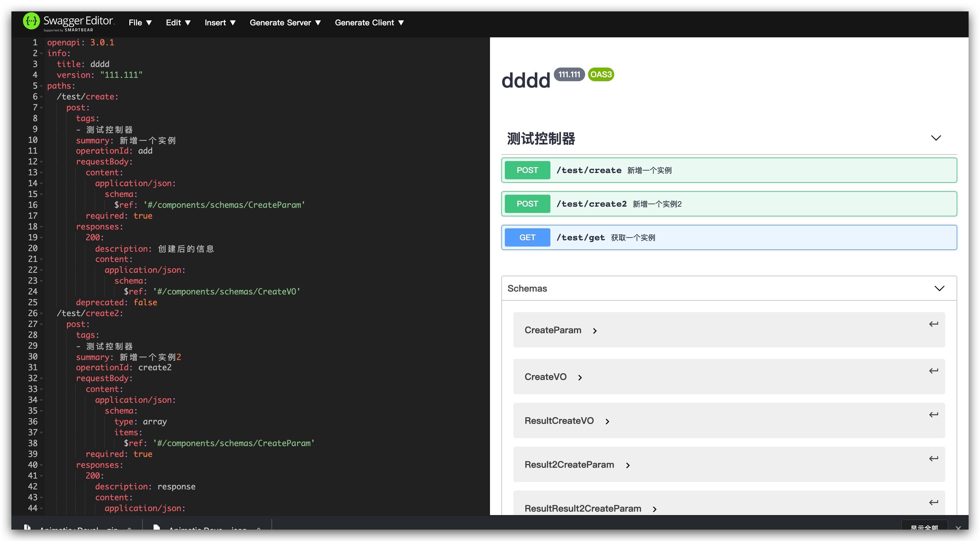Click the Swagger Editor logo icon

pos(31,21)
